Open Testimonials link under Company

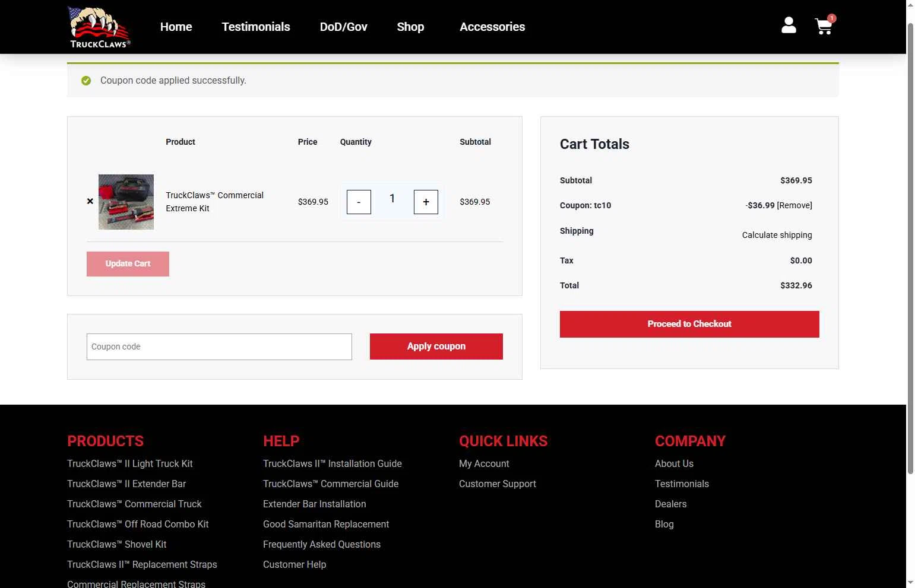pyautogui.click(x=682, y=484)
